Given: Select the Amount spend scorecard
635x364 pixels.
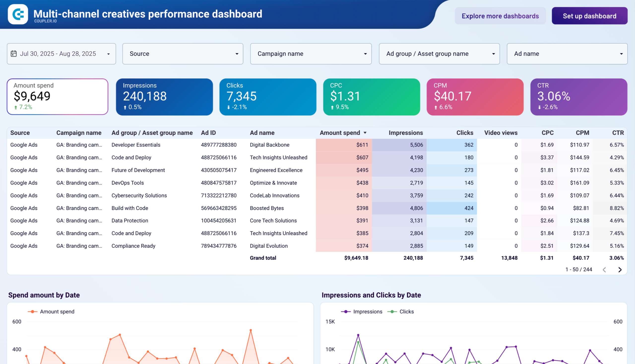Looking at the screenshot, I should (x=58, y=97).
